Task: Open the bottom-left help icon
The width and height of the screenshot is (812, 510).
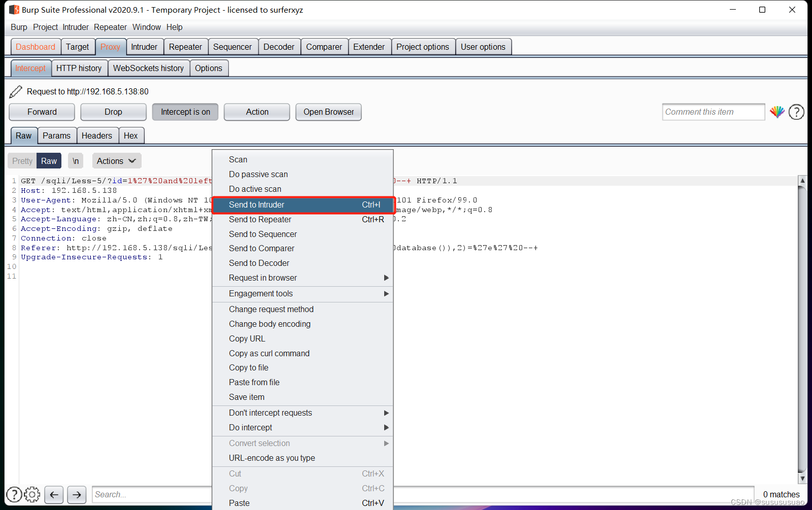Action: click(14, 494)
